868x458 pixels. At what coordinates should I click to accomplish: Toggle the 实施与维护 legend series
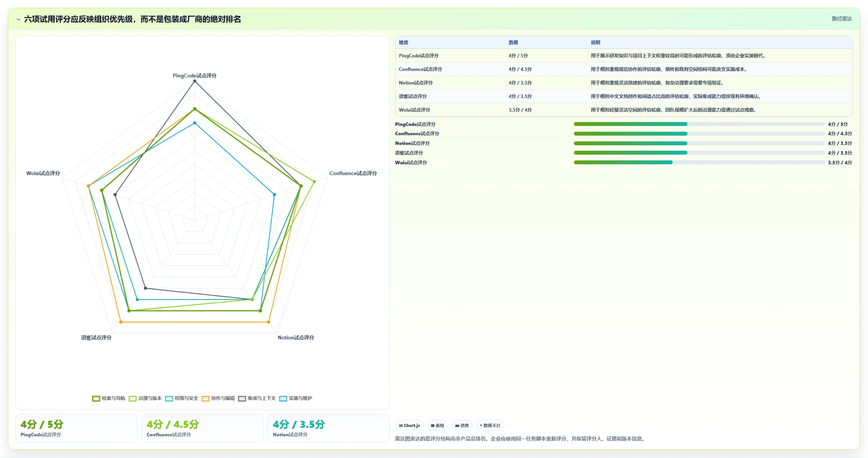pyautogui.click(x=296, y=398)
